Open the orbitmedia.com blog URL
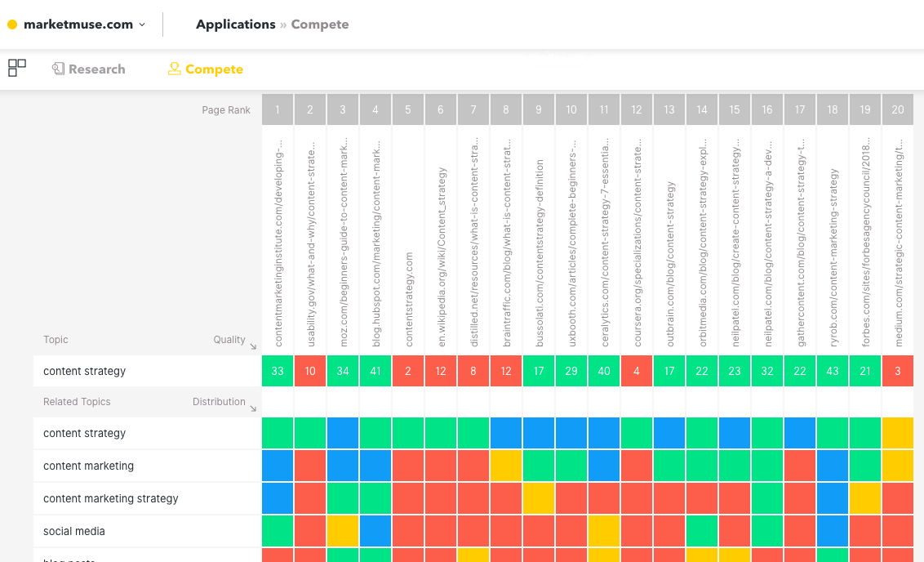Image resolution: width=924 pixels, height=562 pixels. point(703,243)
